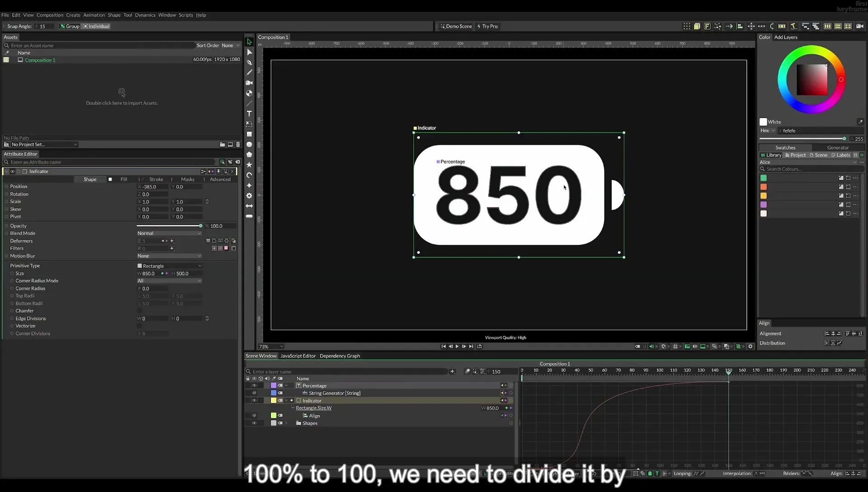Screen dimensions: 868x492
Task: Open viewport settings gear icon
Action: [x=750, y=346]
